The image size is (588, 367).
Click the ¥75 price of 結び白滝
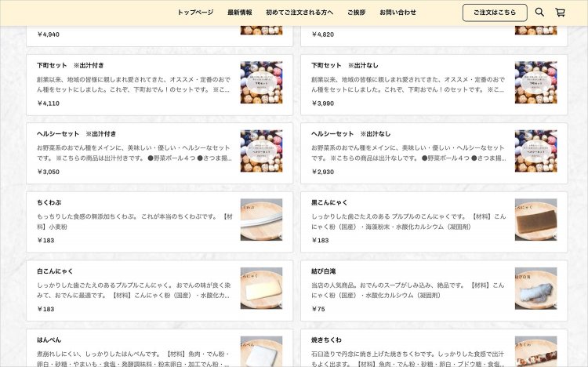pyautogui.click(x=318, y=309)
